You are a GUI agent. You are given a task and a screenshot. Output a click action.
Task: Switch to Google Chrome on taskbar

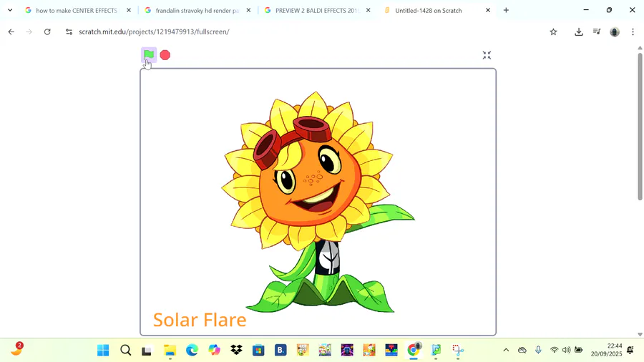point(413,350)
